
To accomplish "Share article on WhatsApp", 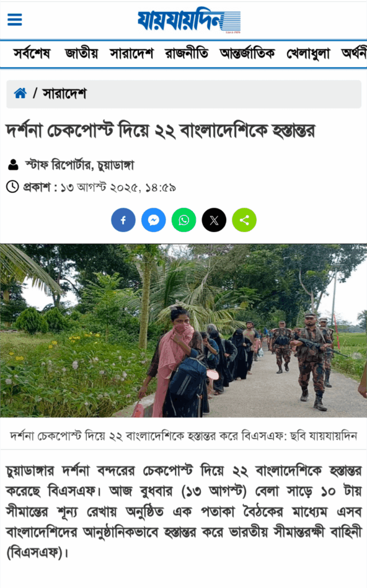I will [184, 220].
